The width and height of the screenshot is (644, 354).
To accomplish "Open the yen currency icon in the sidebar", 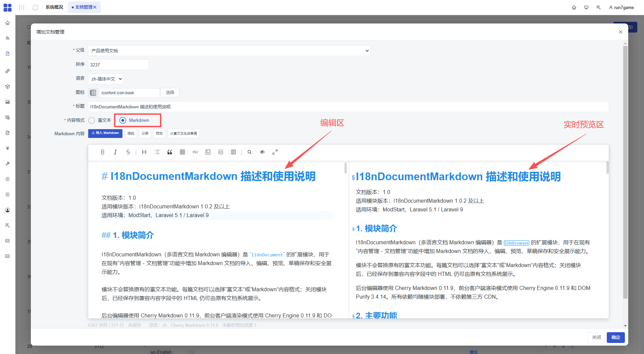I will click(7, 148).
